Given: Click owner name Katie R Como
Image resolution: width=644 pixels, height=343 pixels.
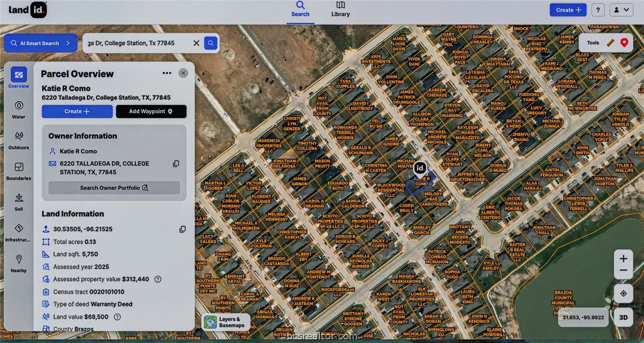Looking at the screenshot, I should [x=78, y=151].
